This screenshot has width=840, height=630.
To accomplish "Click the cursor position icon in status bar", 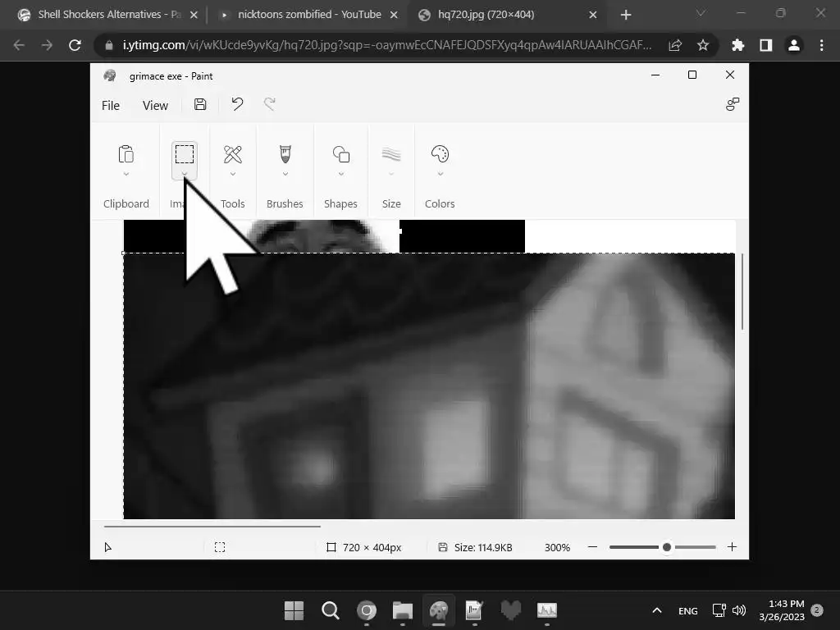I will (107, 547).
